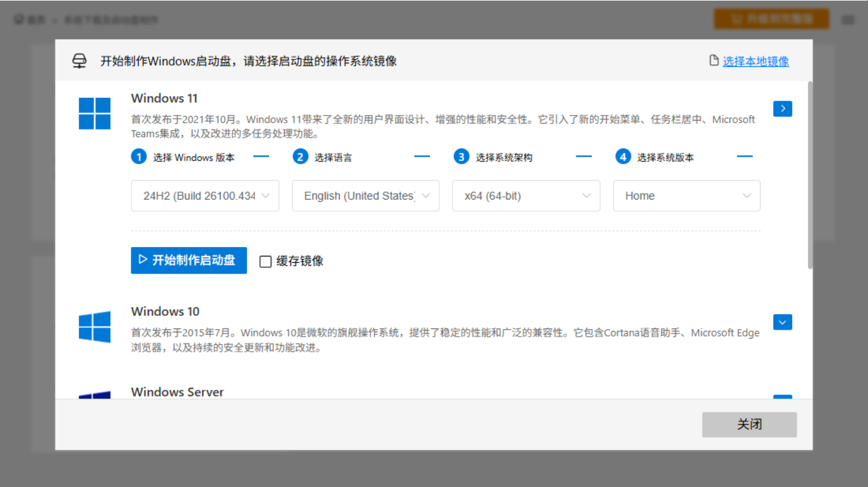Open the hamburger menu at top right
This screenshot has width=868, height=487.
(848, 19)
